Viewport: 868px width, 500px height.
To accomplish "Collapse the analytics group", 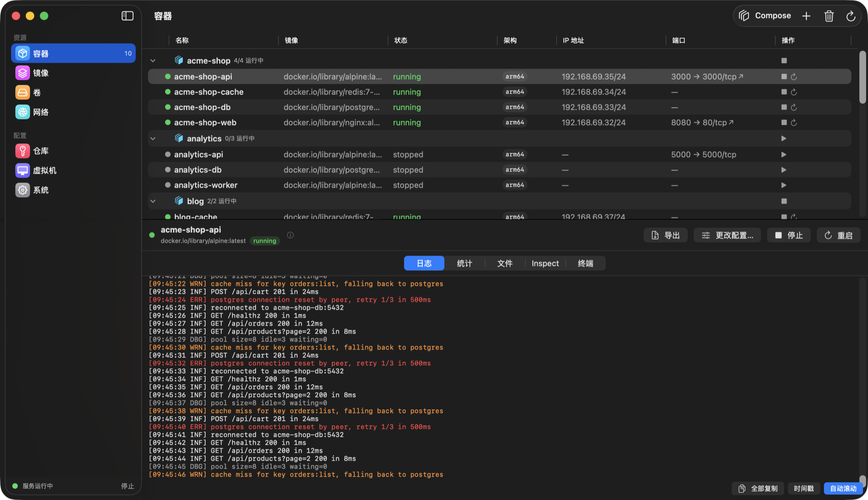I will (x=153, y=138).
